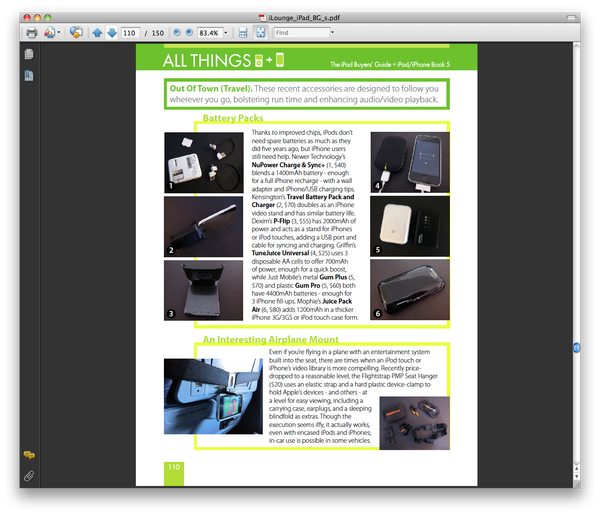Click the Collaborate globe icon
This screenshot has width=600, height=515.
tap(76, 33)
